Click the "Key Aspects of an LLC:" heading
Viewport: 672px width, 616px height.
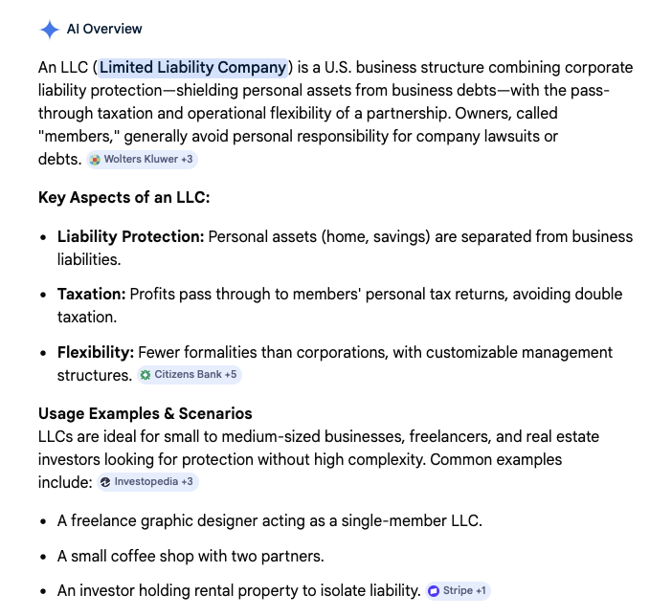click(123, 198)
